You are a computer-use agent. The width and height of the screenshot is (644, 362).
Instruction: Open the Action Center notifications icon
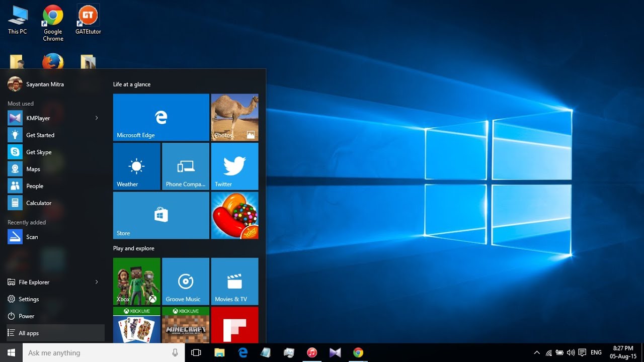coord(582,353)
